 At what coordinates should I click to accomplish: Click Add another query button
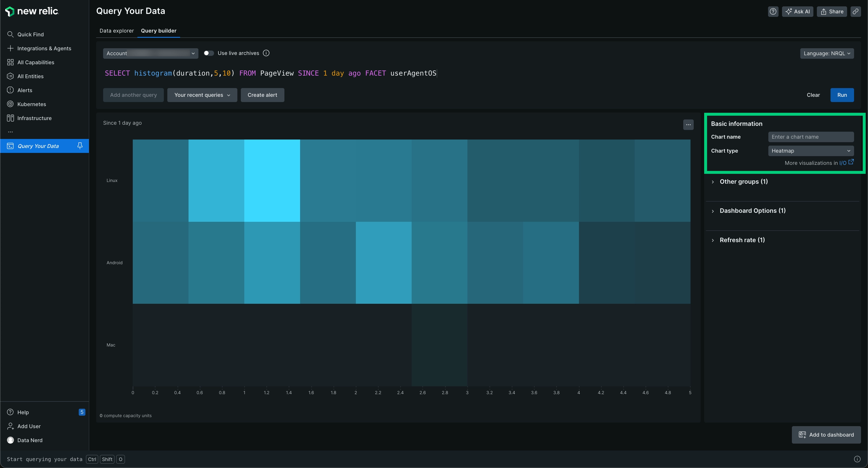pyautogui.click(x=133, y=95)
